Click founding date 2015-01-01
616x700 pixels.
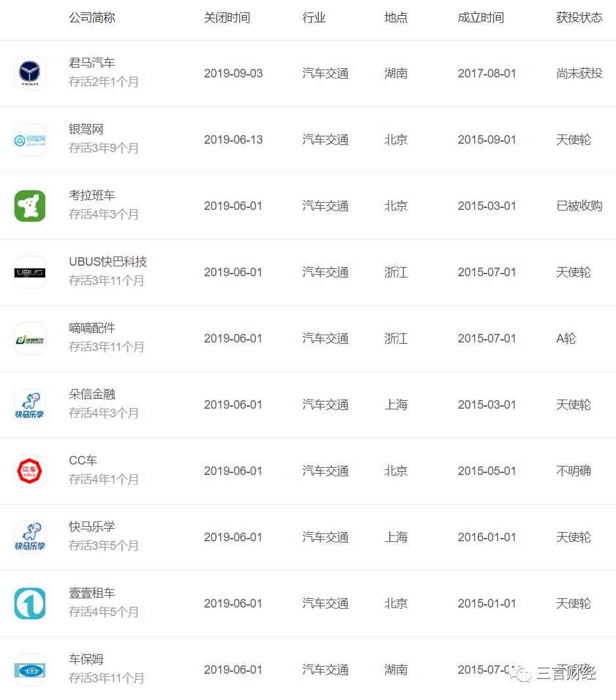[487, 604]
